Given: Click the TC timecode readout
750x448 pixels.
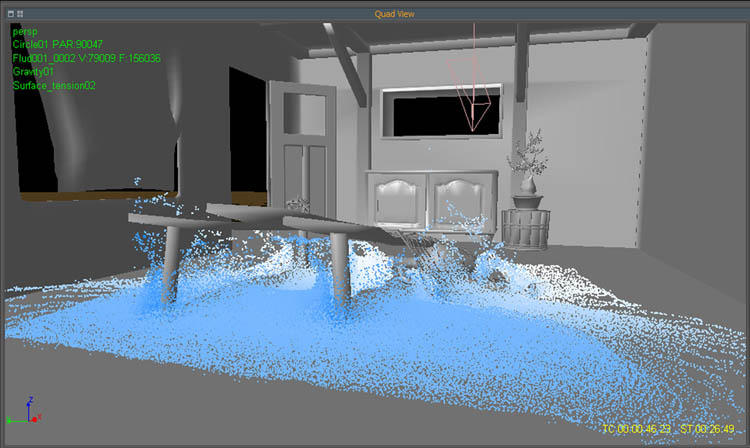Looking at the screenshot, I should pos(636,428).
